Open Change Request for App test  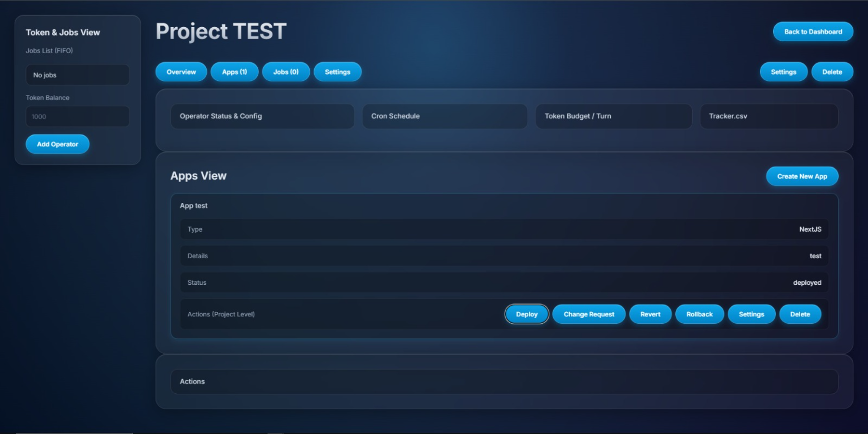[589, 314]
